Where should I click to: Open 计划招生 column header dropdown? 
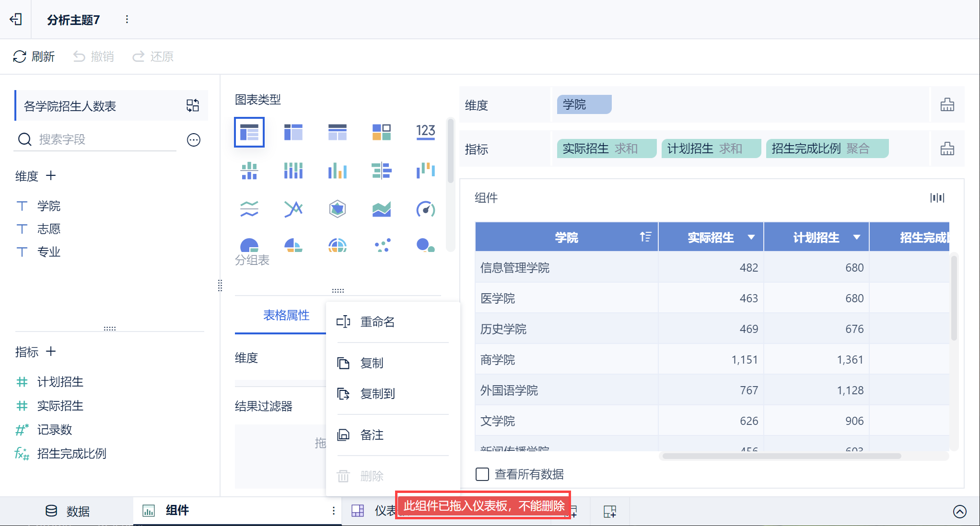pos(857,237)
